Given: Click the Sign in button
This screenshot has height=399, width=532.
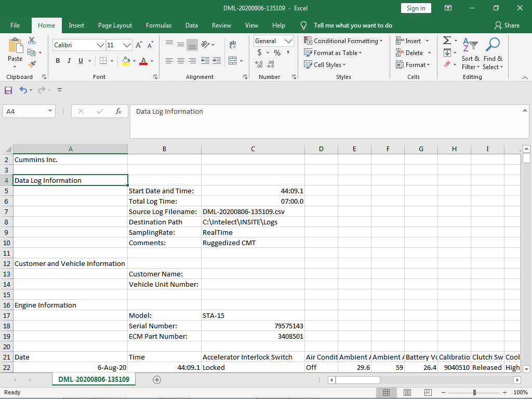Looking at the screenshot, I should point(416,8).
